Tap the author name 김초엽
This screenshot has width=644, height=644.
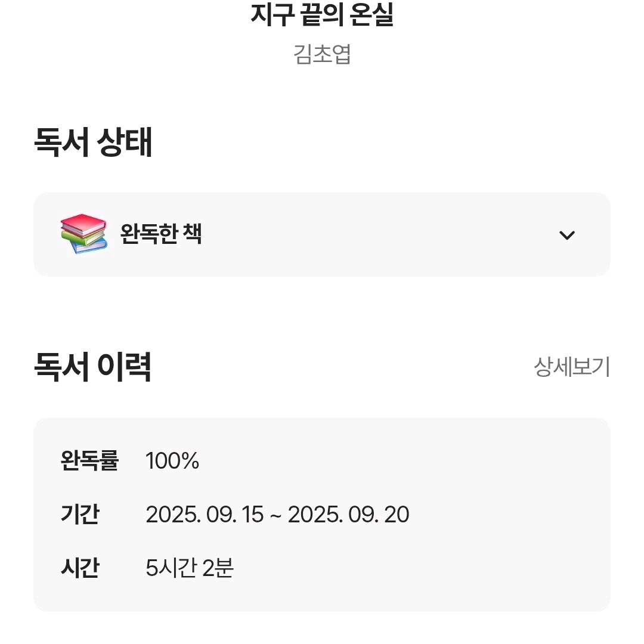point(322,55)
